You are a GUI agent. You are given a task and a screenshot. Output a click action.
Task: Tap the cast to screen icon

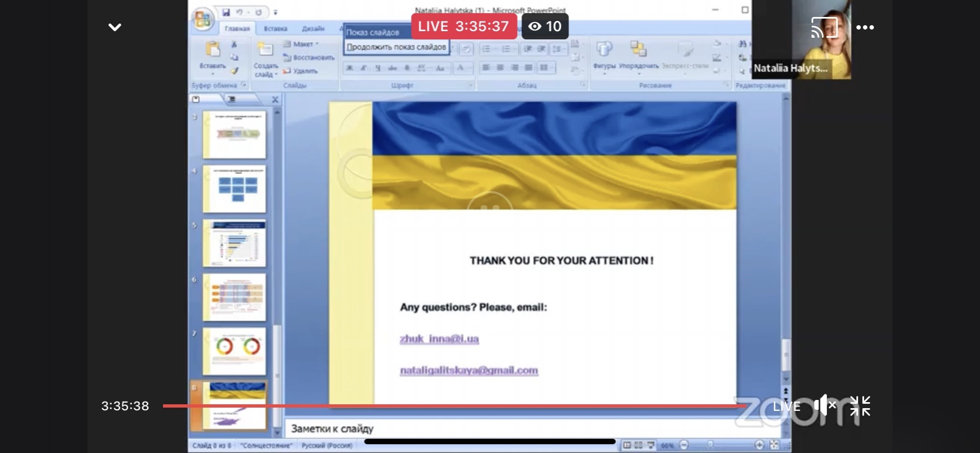tap(824, 27)
